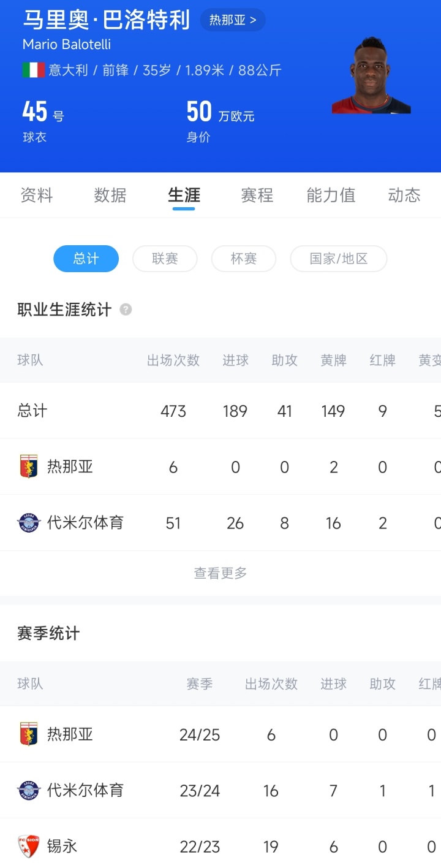The height and width of the screenshot is (868, 441).
Task: Tap the help icon beside 职业生涯统计
Action: tap(126, 310)
